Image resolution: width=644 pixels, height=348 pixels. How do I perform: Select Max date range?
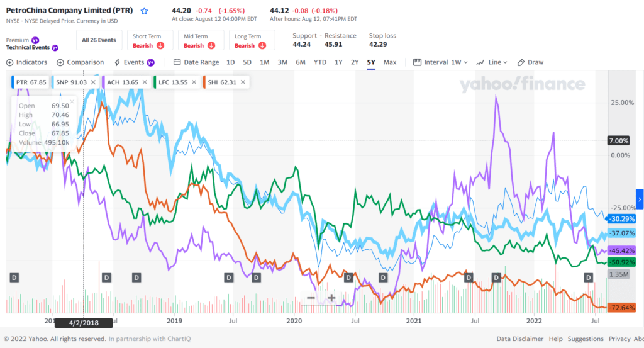[390, 62]
